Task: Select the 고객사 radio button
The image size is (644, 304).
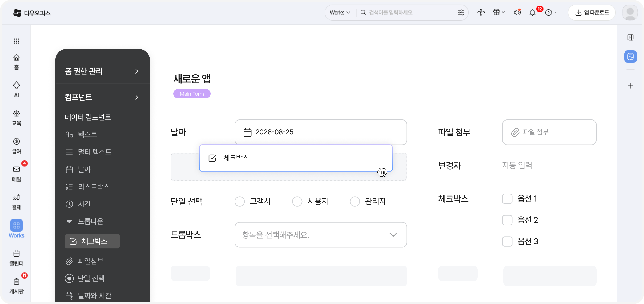Action: coord(240,201)
